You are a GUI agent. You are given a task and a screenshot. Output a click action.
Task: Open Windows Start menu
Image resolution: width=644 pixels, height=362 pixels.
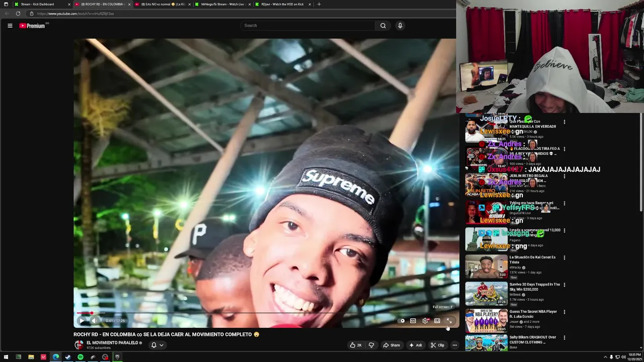[6, 357]
